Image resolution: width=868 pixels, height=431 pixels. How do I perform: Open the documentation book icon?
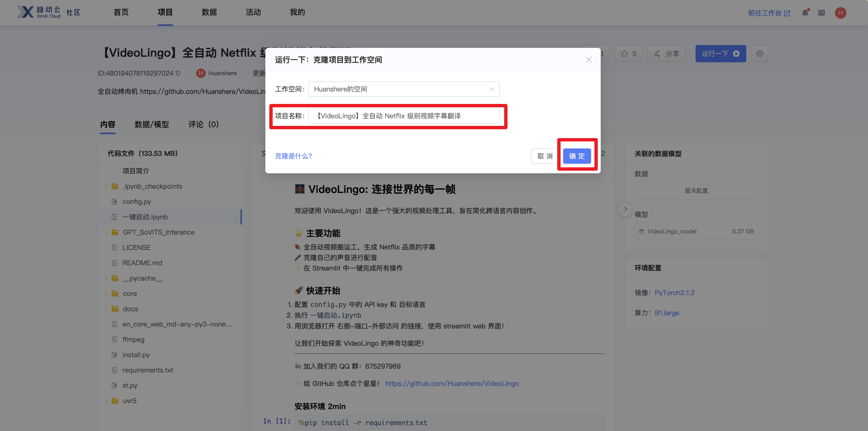[x=822, y=13]
